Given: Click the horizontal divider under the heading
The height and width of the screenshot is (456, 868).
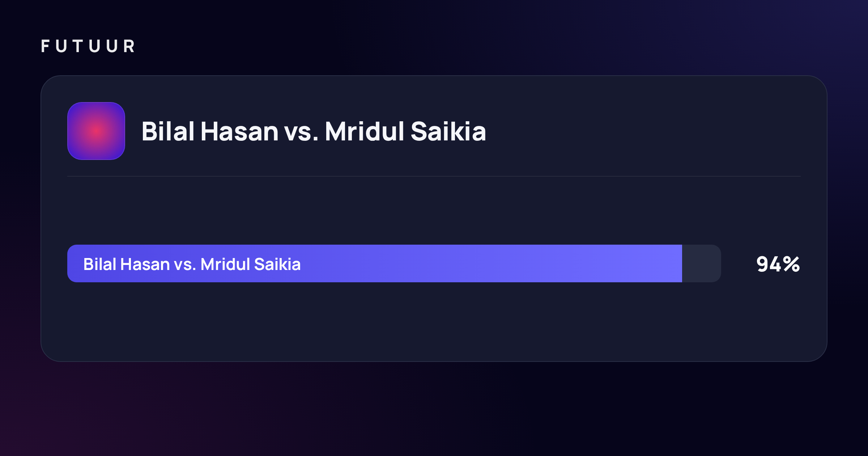Looking at the screenshot, I should (434, 176).
